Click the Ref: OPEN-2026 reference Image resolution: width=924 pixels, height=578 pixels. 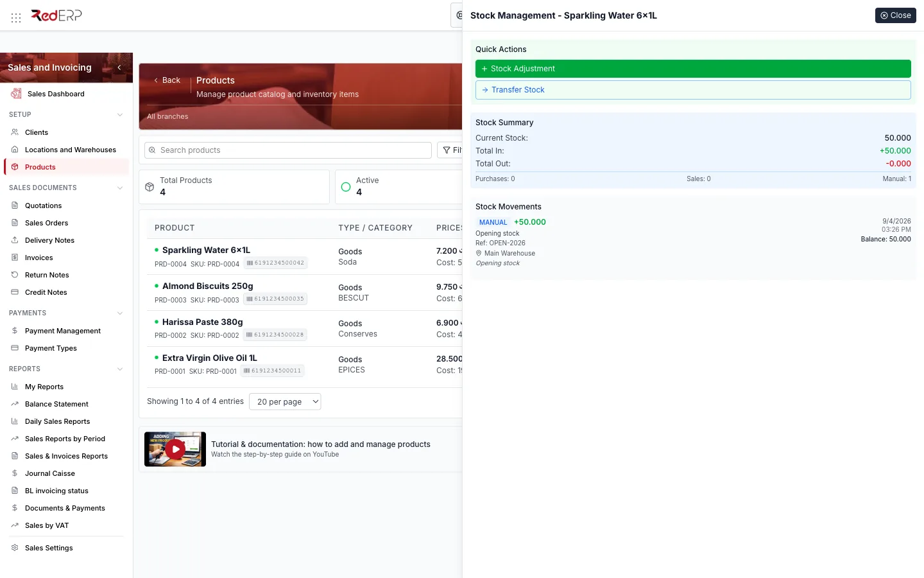pos(501,243)
